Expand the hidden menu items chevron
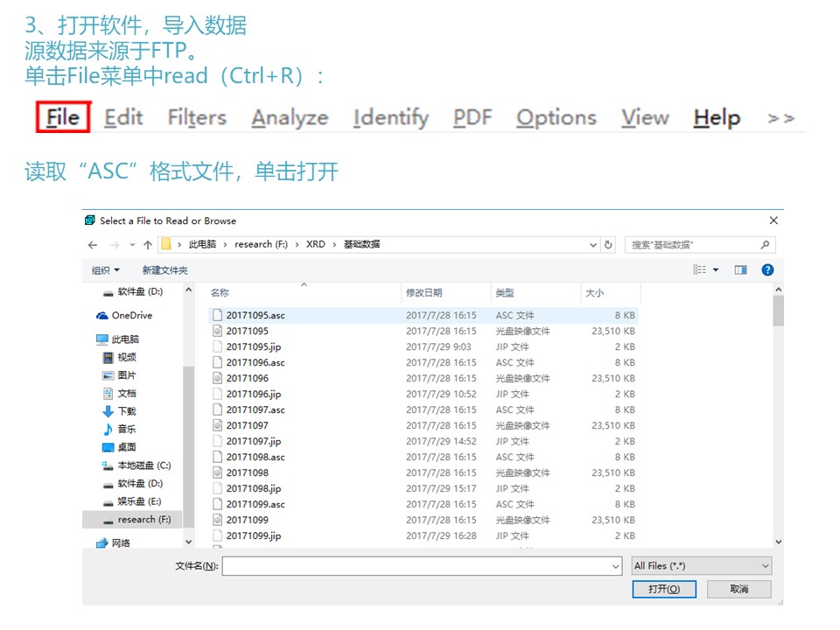Viewport: 840px width, 630px height. pyautogui.click(x=780, y=118)
